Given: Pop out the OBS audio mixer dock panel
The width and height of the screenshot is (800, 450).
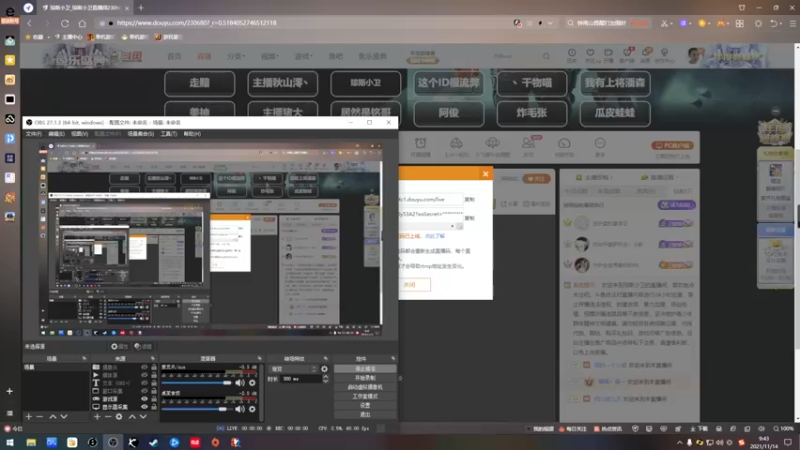Looking at the screenshot, I should 260,359.
